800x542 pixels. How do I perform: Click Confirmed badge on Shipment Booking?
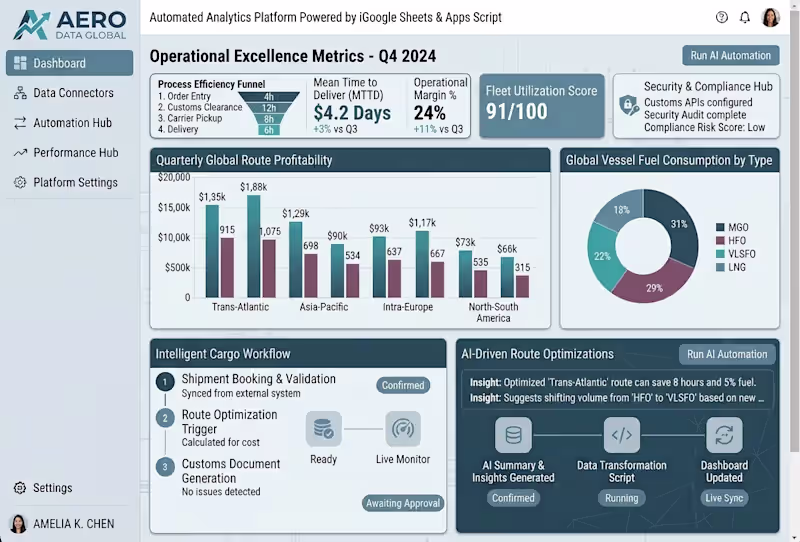pyautogui.click(x=403, y=385)
